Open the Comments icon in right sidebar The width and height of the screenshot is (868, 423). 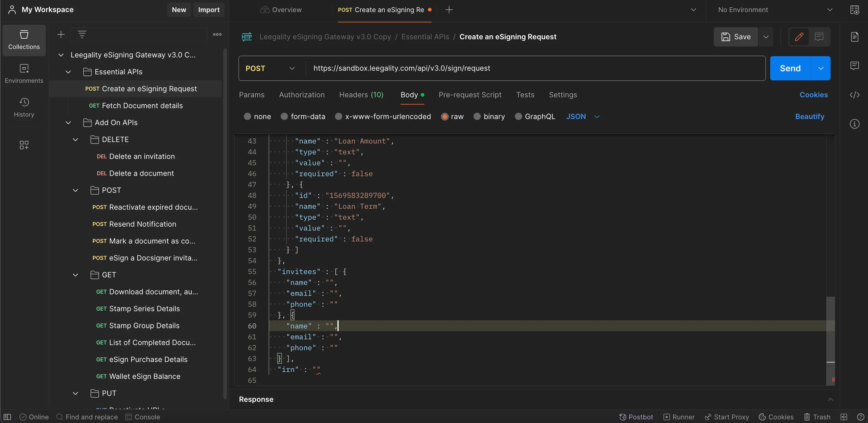[854, 66]
